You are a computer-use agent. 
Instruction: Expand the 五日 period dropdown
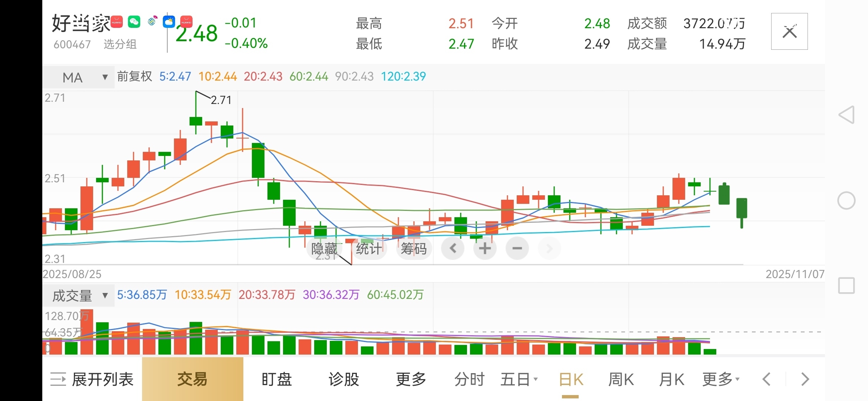[519, 379]
